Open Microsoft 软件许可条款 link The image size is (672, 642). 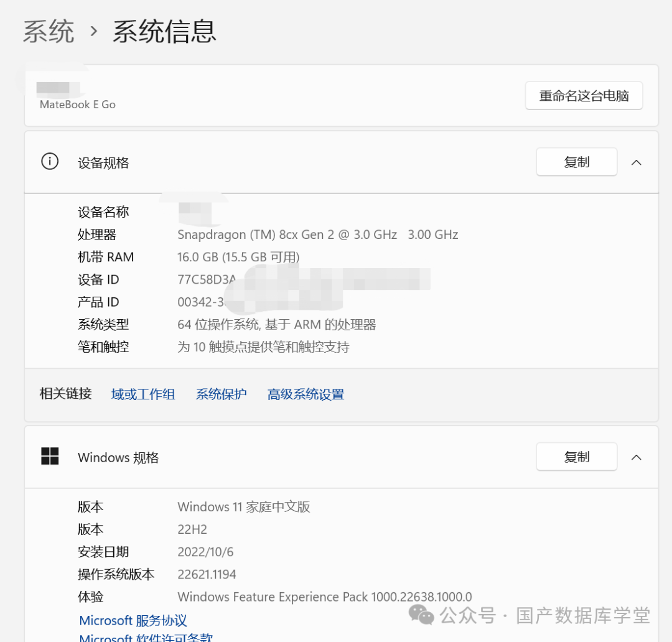146,637
